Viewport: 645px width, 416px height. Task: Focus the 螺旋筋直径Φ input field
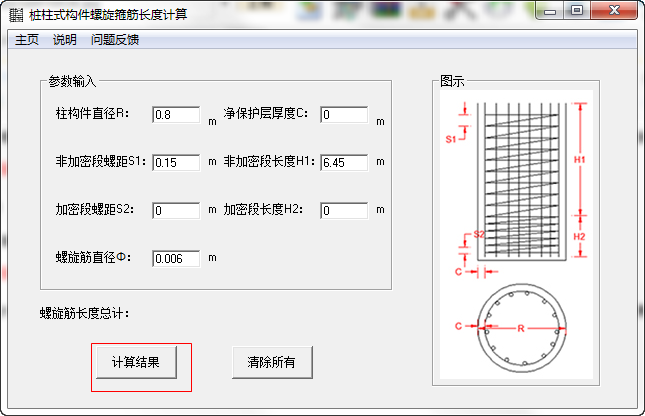(x=176, y=259)
